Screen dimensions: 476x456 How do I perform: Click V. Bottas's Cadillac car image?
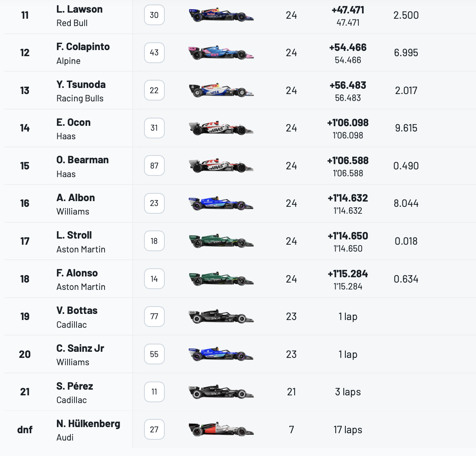(x=221, y=317)
